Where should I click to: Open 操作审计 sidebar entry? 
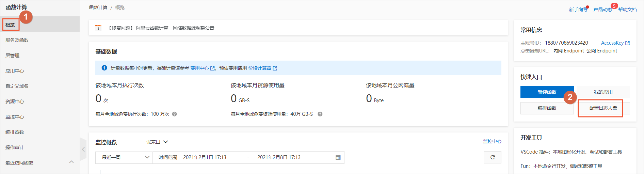click(x=15, y=147)
